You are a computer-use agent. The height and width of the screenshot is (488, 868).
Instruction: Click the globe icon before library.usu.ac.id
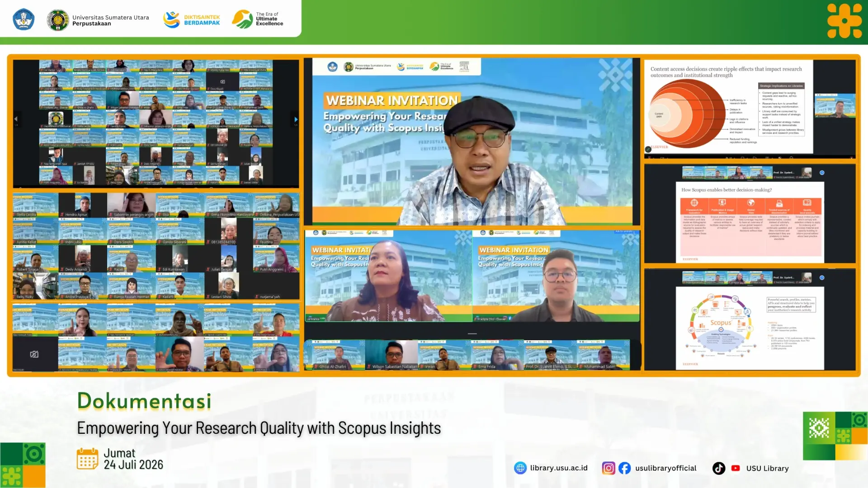click(520, 468)
